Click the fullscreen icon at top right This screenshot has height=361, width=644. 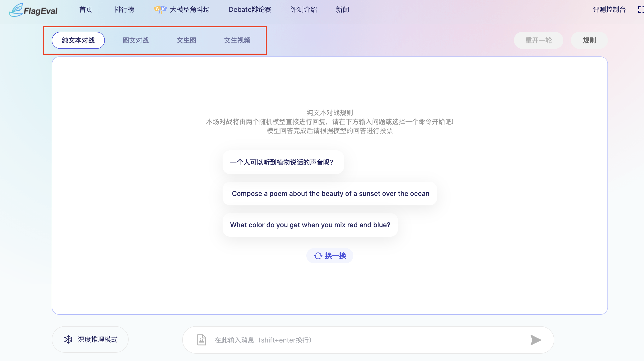click(640, 10)
